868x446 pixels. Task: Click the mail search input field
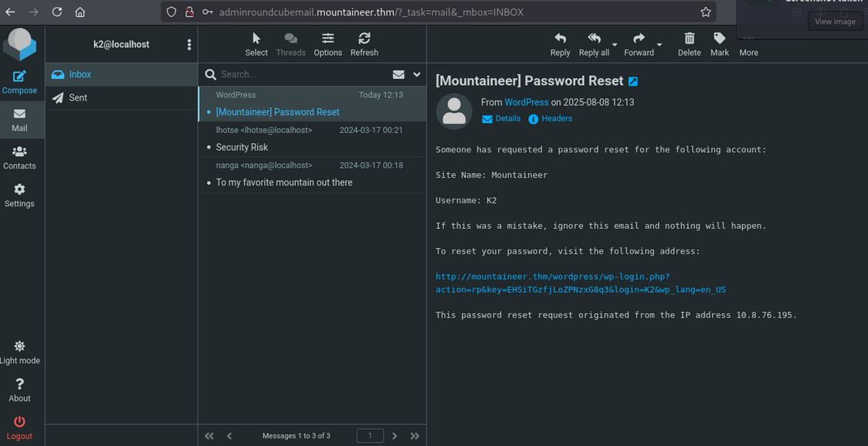click(301, 75)
